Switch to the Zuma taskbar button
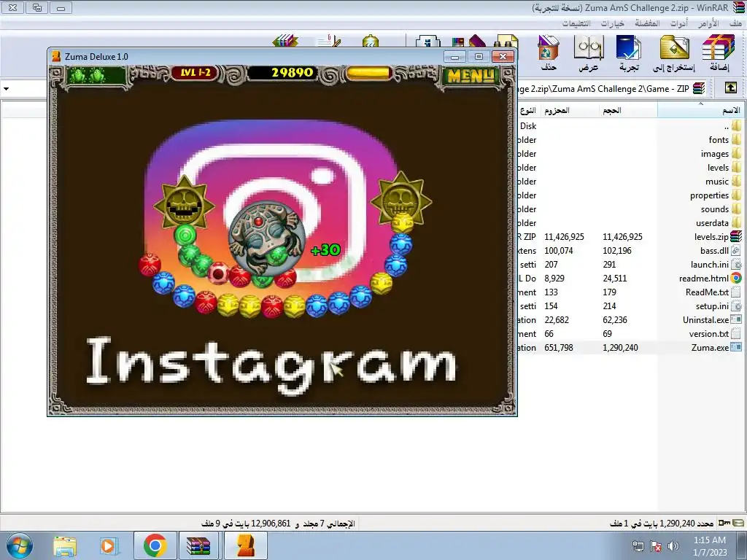This screenshot has width=747, height=560. click(x=245, y=545)
